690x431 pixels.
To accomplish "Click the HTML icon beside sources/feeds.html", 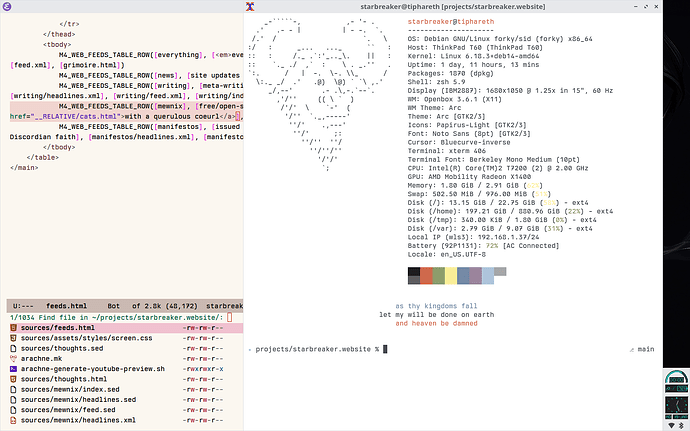I will click(x=12, y=328).
